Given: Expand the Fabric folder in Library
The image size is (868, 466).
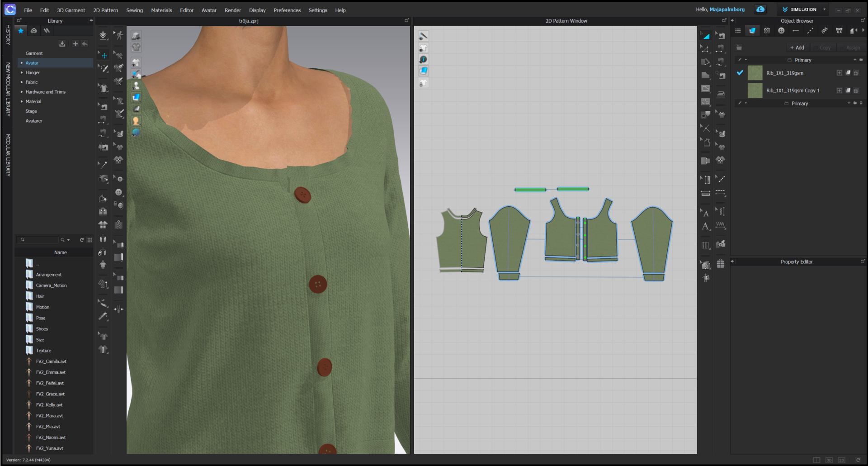Looking at the screenshot, I should pos(22,82).
